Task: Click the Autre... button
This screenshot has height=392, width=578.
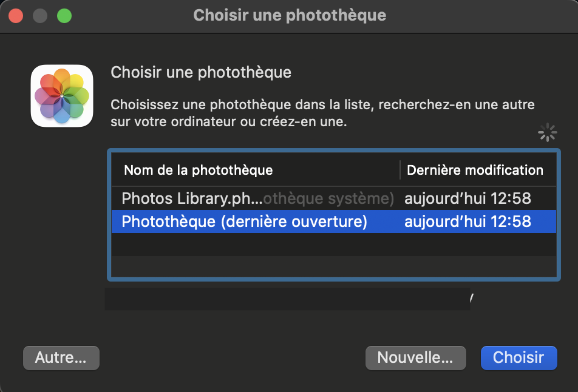Action: click(x=61, y=358)
